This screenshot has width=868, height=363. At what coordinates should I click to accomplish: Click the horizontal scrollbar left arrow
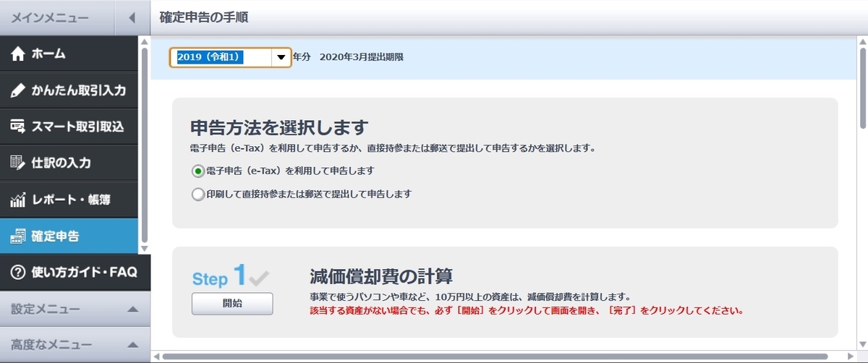coord(156,356)
